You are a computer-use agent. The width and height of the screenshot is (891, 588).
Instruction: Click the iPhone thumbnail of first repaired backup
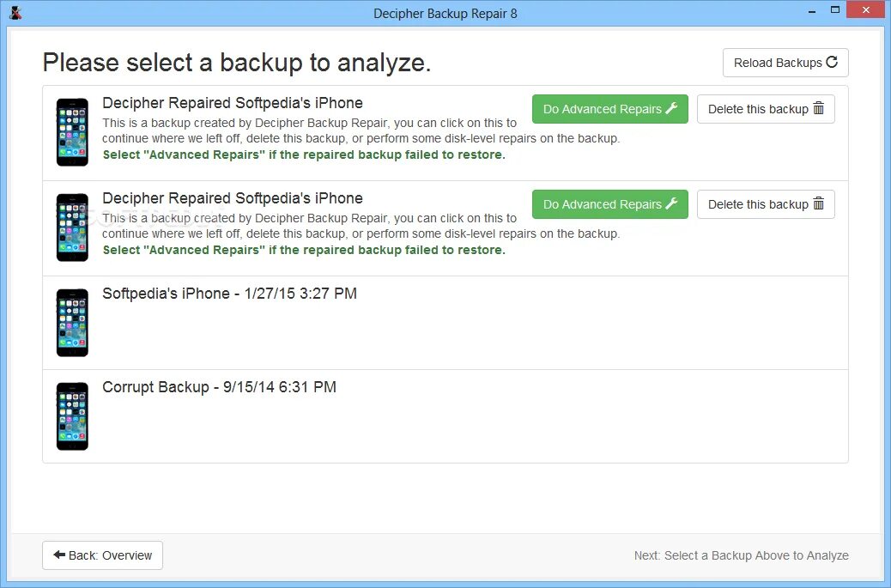(72, 132)
